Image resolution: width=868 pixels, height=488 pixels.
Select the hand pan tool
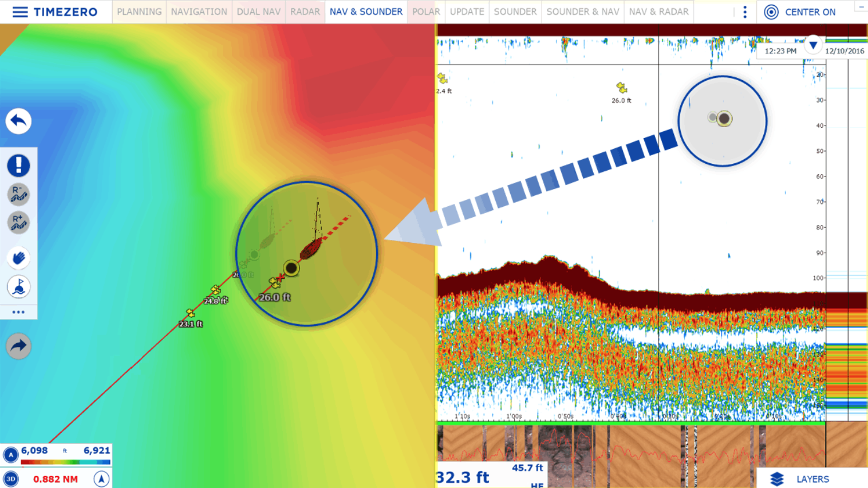tap(18, 258)
